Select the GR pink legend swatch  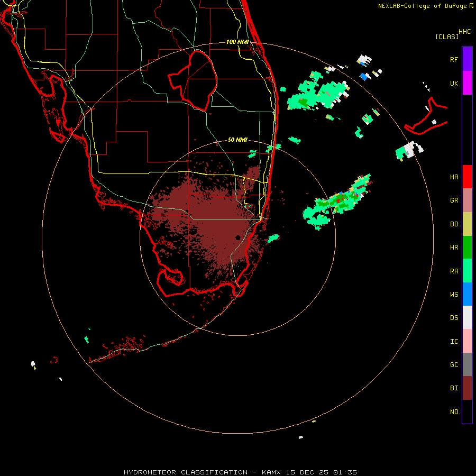pyautogui.click(x=467, y=200)
